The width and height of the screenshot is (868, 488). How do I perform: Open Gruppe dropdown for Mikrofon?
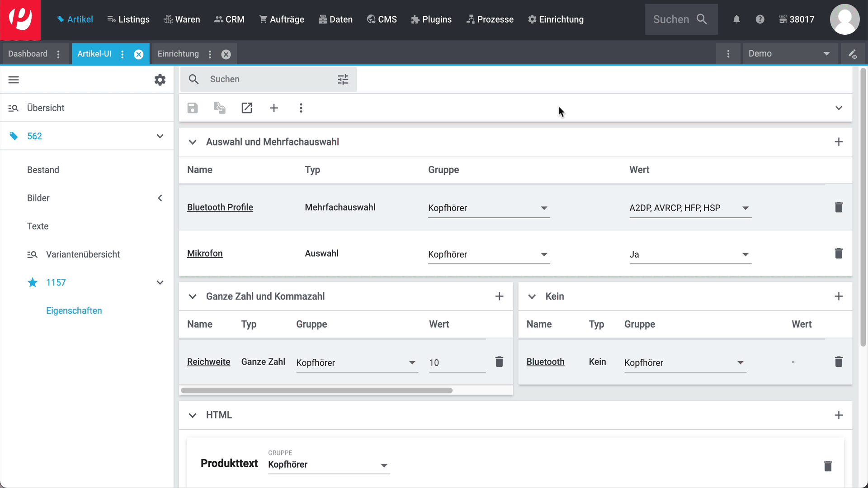489,254
